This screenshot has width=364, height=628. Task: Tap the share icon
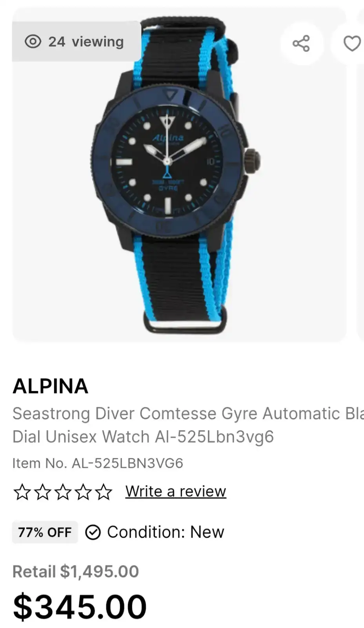pos(301,44)
